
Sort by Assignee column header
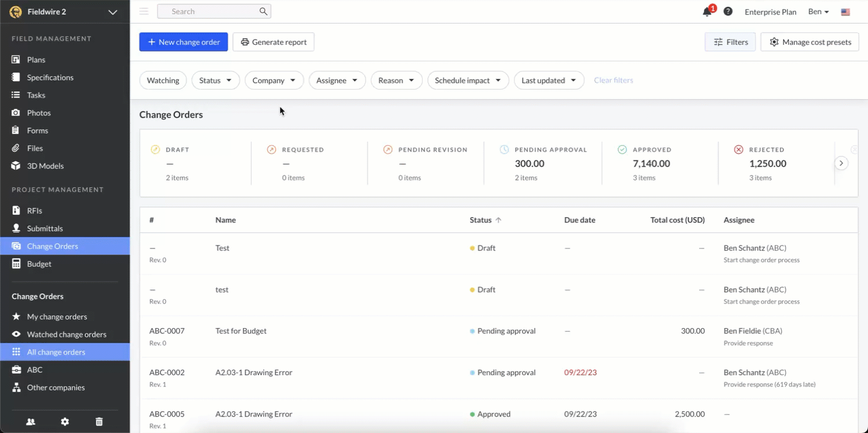(739, 220)
